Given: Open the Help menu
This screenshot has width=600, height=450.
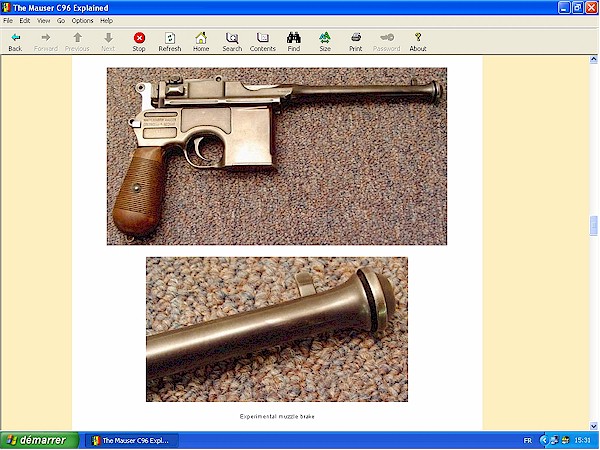Looking at the screenshot, I should tap(106, 21).
